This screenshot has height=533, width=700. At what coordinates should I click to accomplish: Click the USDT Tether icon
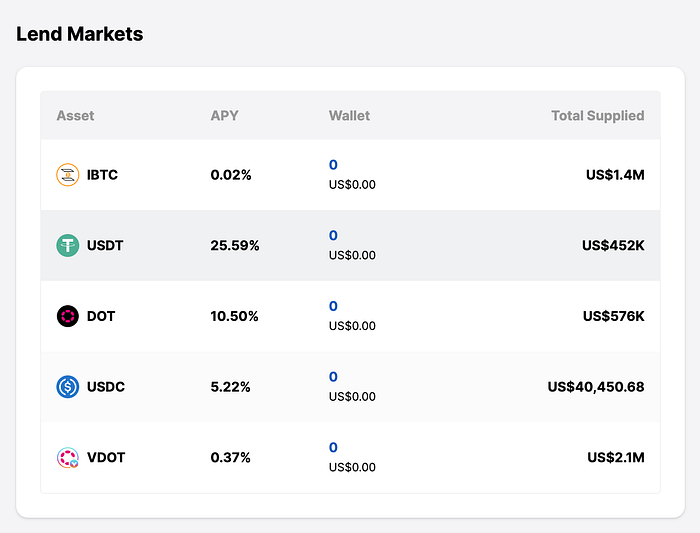click(x=67, y=245)
